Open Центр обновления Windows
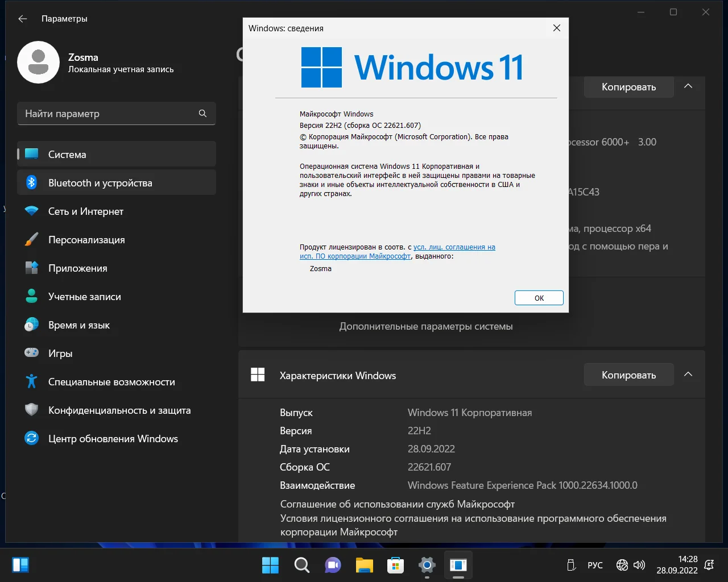This screenshot has height=582, width=728. click(x=117, y=438)
